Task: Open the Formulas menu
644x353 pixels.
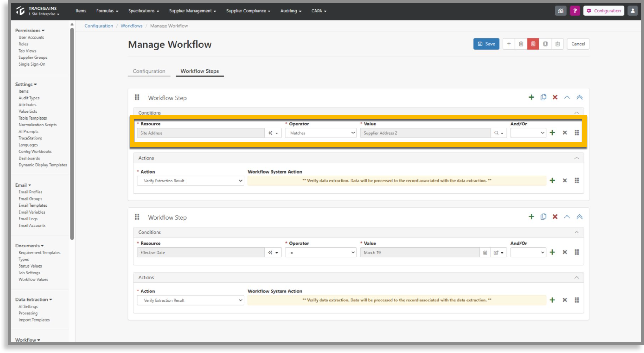Action: (107, 11)
